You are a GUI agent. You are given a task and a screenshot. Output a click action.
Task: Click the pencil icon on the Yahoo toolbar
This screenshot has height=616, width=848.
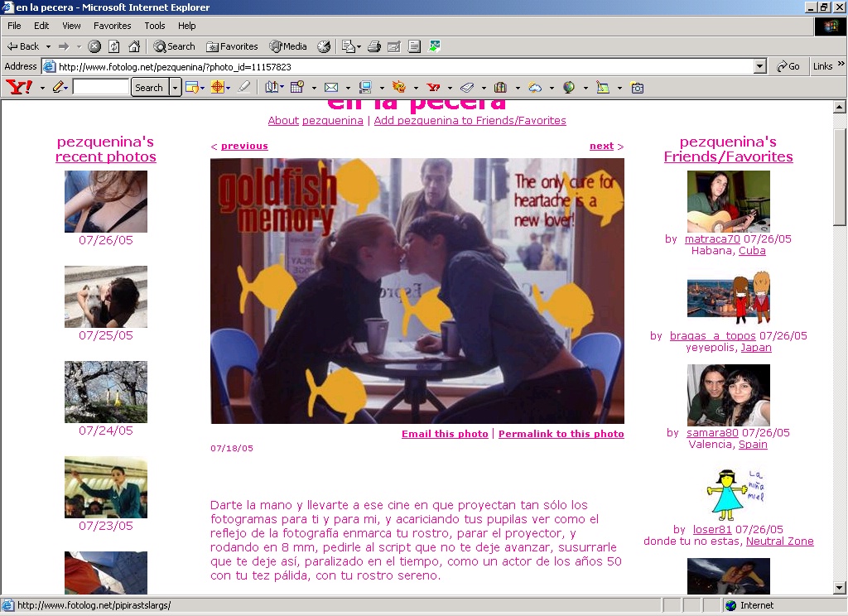(x=59, y=87)
